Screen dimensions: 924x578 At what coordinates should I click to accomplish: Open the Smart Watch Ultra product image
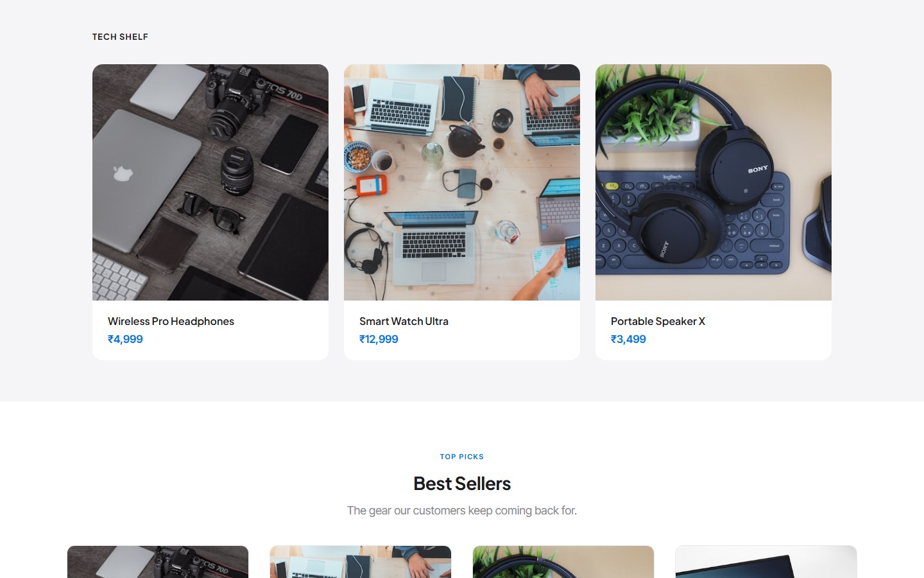click(x=462, y=182)
